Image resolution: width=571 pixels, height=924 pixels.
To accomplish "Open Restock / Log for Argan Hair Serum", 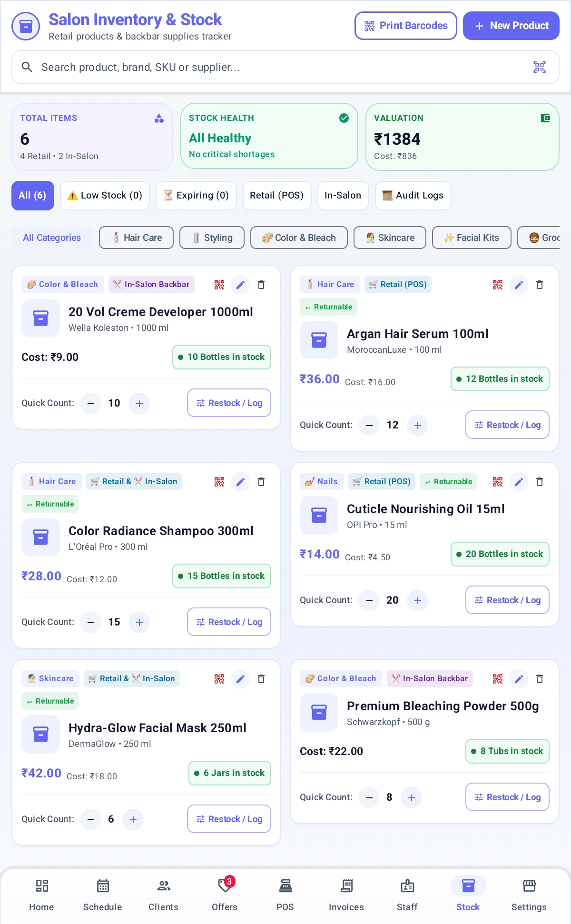I will tap(507, 425).
